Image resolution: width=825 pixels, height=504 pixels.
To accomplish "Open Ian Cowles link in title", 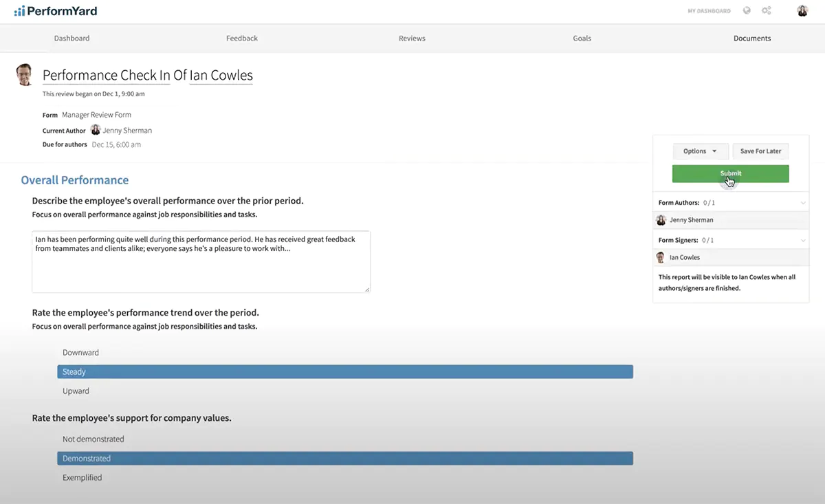I will (x=221, y=76).
